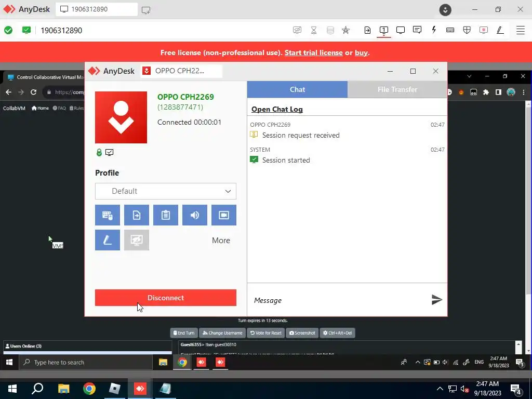The height and width of the screenshot is (399, 532).
Task: Click the round download arrow icon in title bar
Action: [445, 9]
